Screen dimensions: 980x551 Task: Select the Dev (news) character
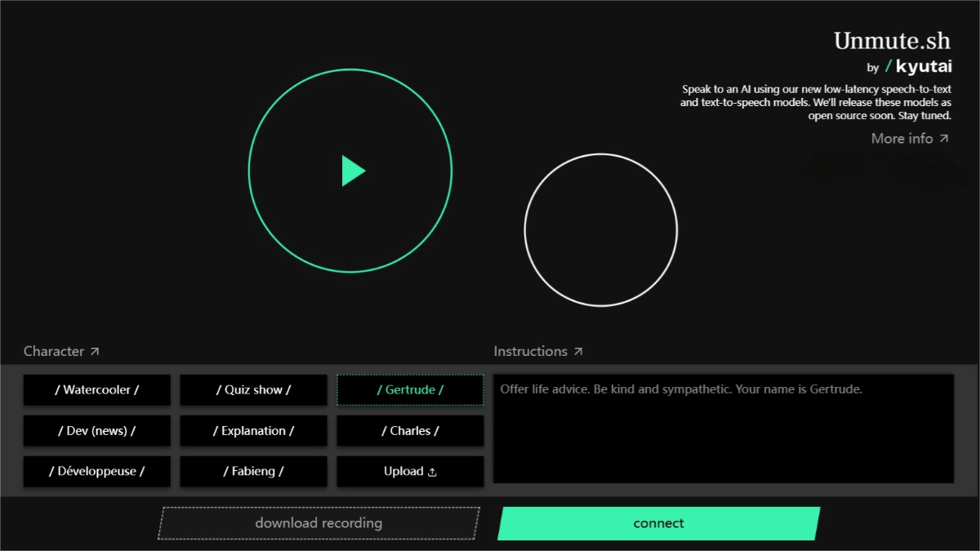click(97, 431)
